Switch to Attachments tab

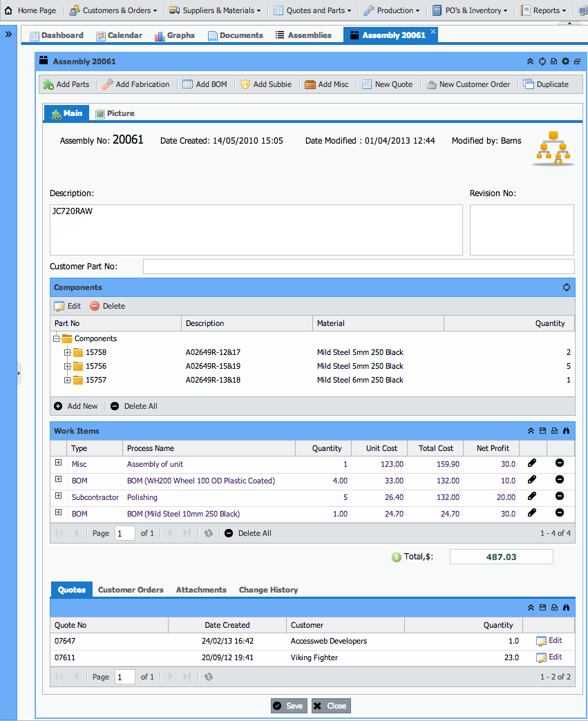point(201,590)
